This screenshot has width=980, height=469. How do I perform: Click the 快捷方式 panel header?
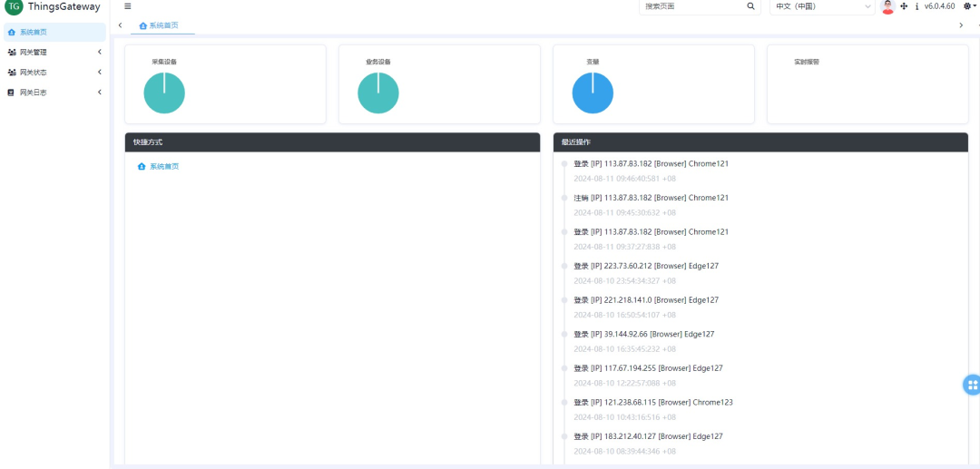[332, 142]
